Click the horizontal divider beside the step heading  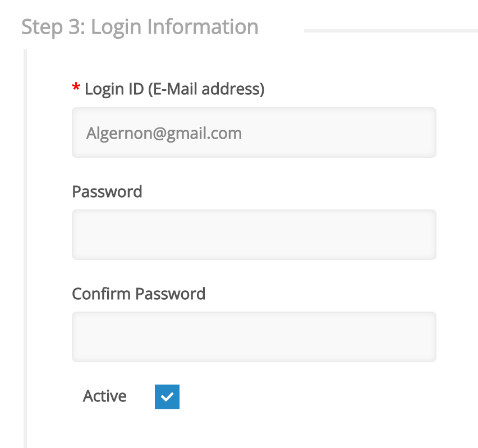[390, 30]
